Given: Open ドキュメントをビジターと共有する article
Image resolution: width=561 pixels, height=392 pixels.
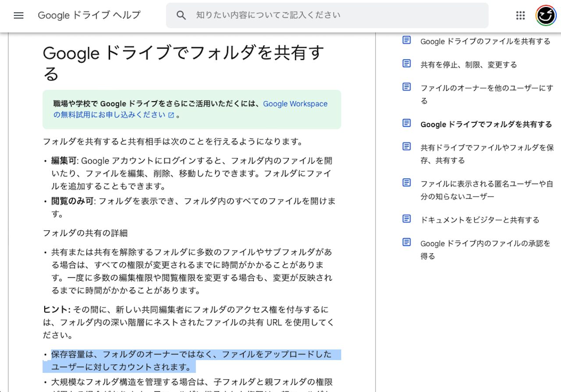Looking at the screenshot, I should [x=480, y=220].
